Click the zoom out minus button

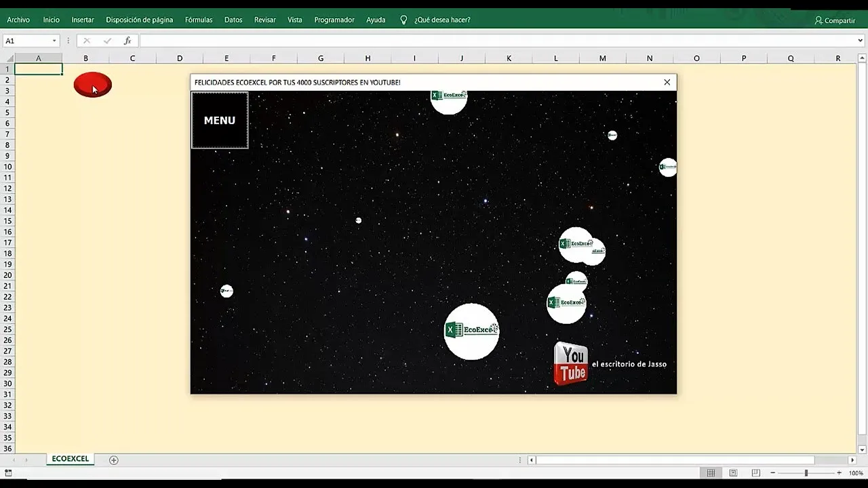[774, 473]
